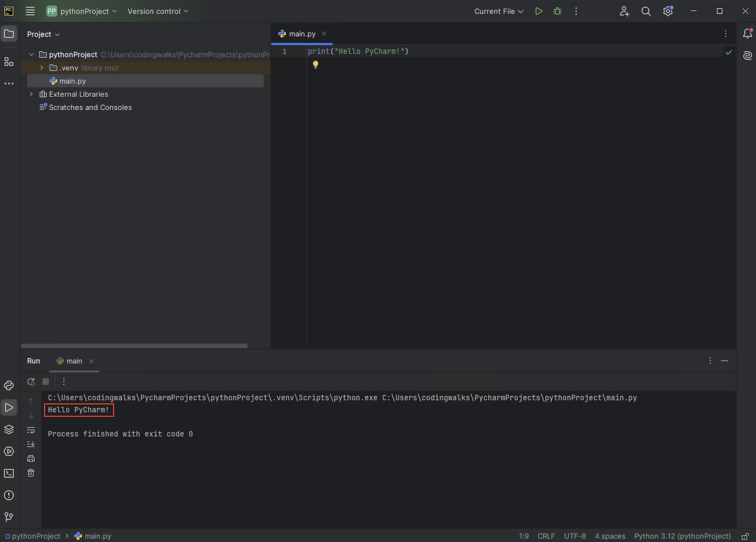The height and width of the screenshot is (542, 756).
Task: Open editor tab options menu
Action: pos(726,34)
